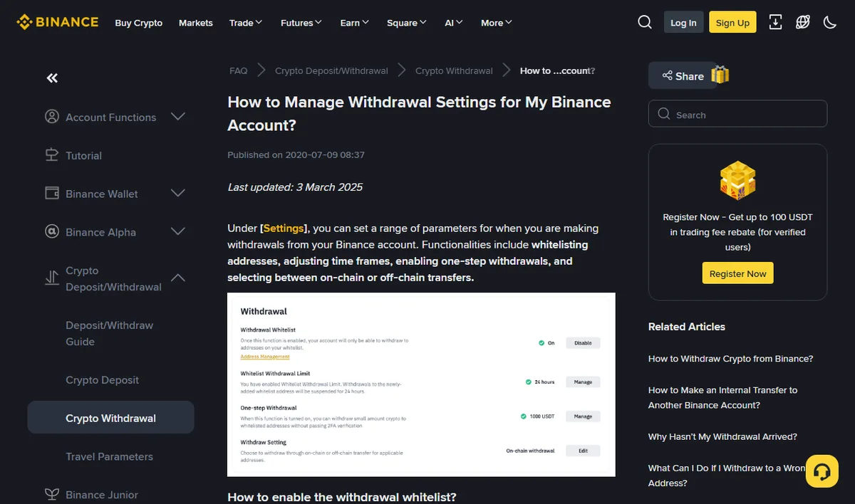
Task: Toggle dark mode moon icon
Action: click(830, 22)
